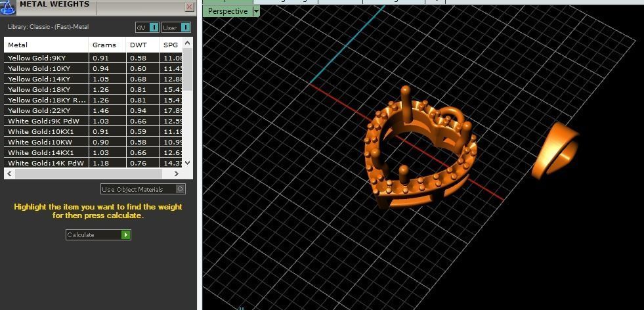This screenshot has height=310, width=644.
Task: Select the White Gold:10KX1 row
Action: click(93, 131)
